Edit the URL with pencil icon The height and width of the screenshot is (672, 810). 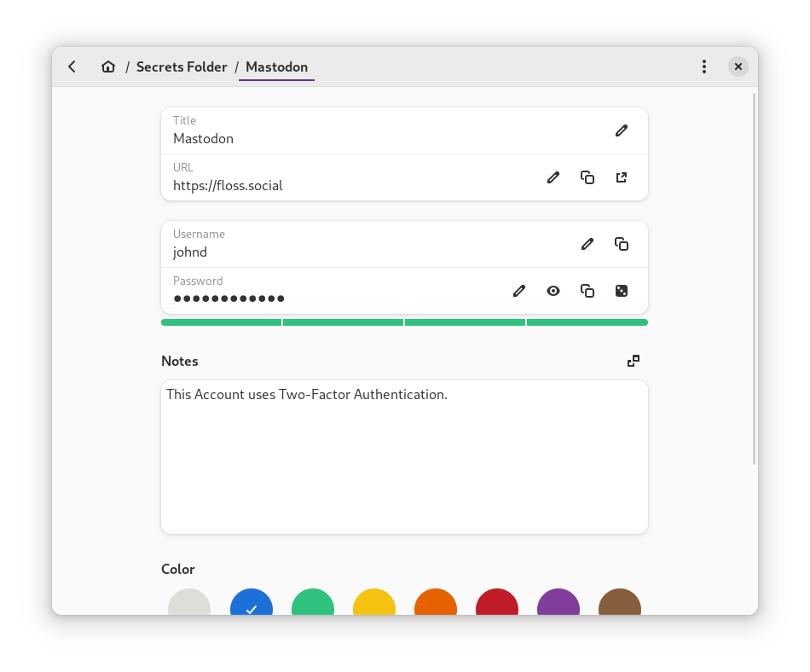point(553,177)
